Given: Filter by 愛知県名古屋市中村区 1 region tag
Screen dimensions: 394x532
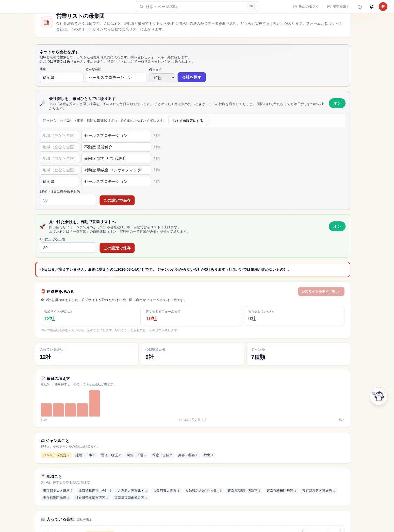Looking at the screenshot, I should 203,491.
